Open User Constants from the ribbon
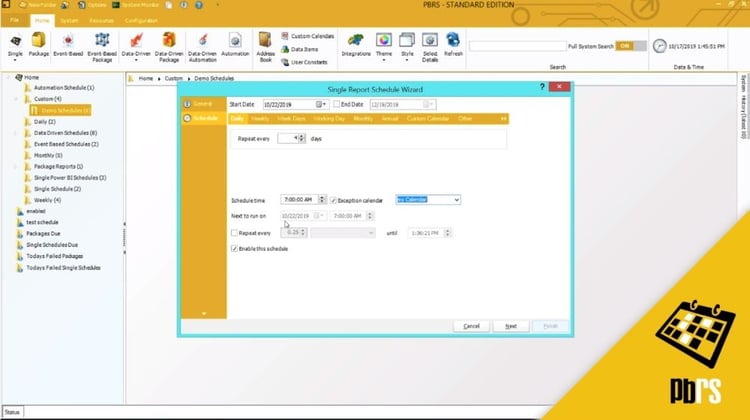 [305, 62]
